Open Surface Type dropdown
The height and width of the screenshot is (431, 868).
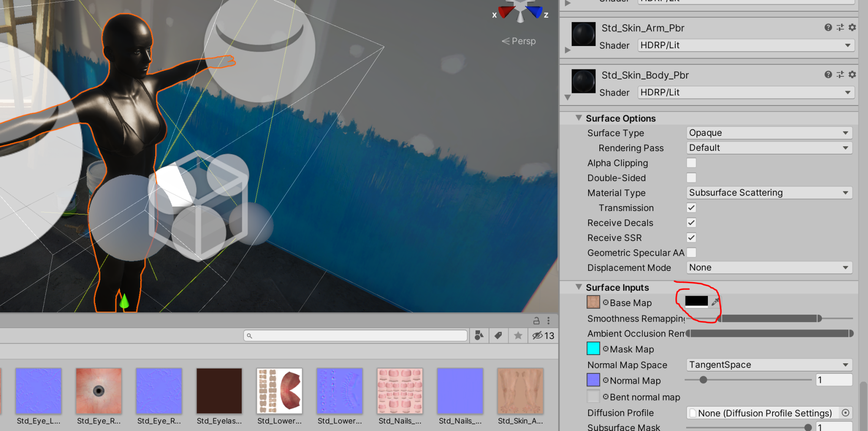769,133
